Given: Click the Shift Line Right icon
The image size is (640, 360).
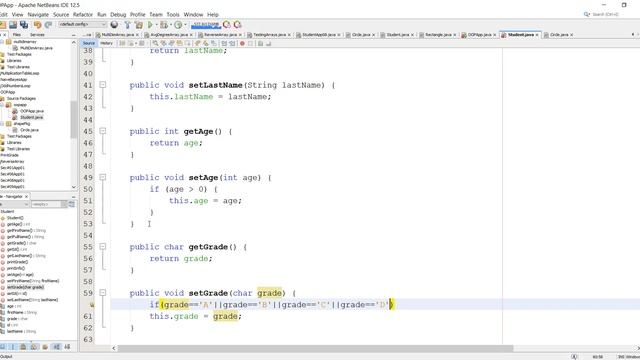Looking at the screenshot, I should [232, 43].
